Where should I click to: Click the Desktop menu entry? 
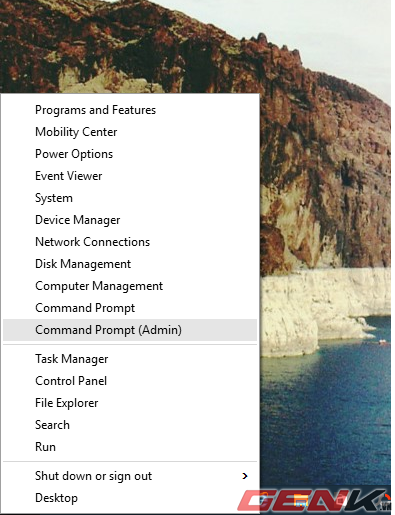coord(130,498)
